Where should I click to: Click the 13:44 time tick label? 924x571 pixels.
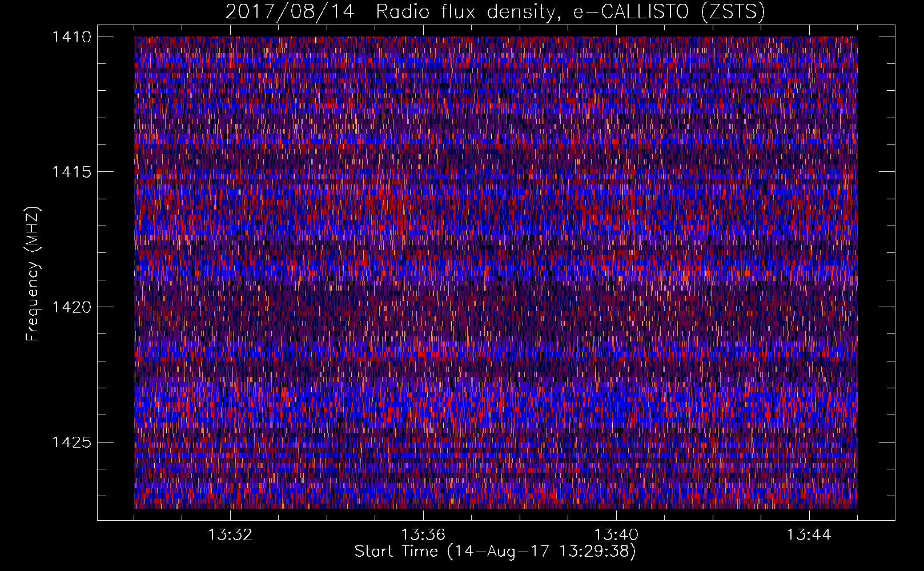point(809,535)
